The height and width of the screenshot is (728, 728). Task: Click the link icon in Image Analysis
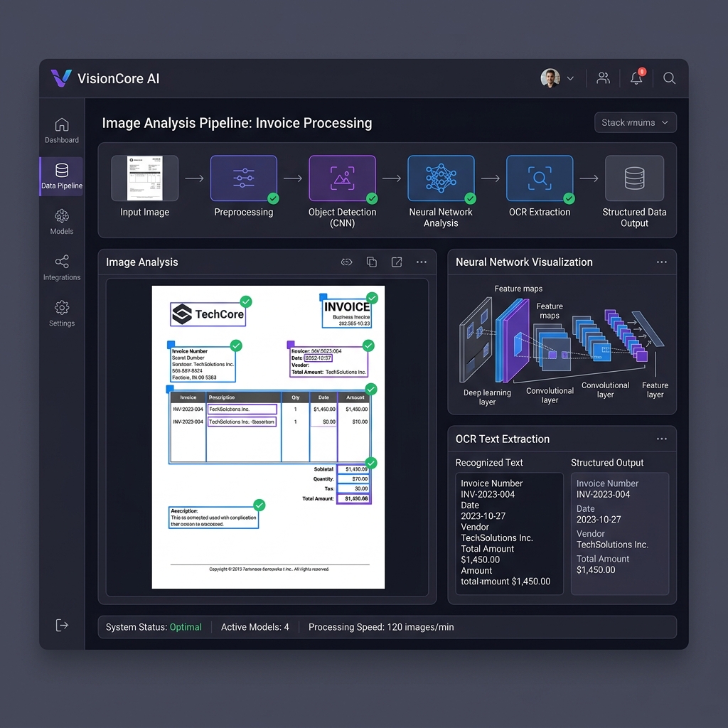tap(346, 262)
